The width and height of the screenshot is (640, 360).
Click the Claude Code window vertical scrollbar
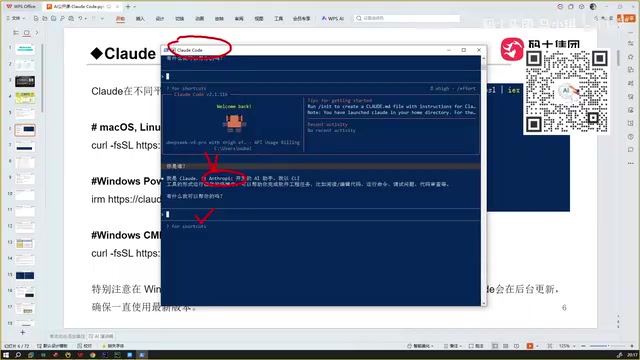pos(484,180)
